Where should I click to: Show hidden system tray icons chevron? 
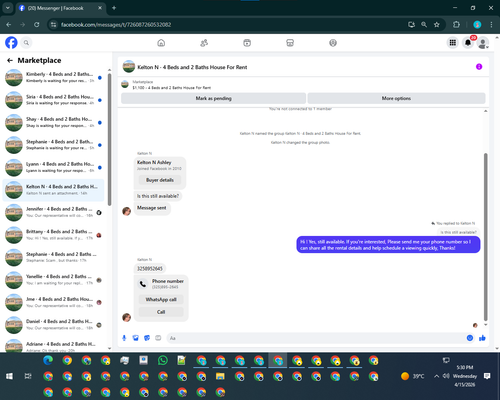[x=436, y=376]
